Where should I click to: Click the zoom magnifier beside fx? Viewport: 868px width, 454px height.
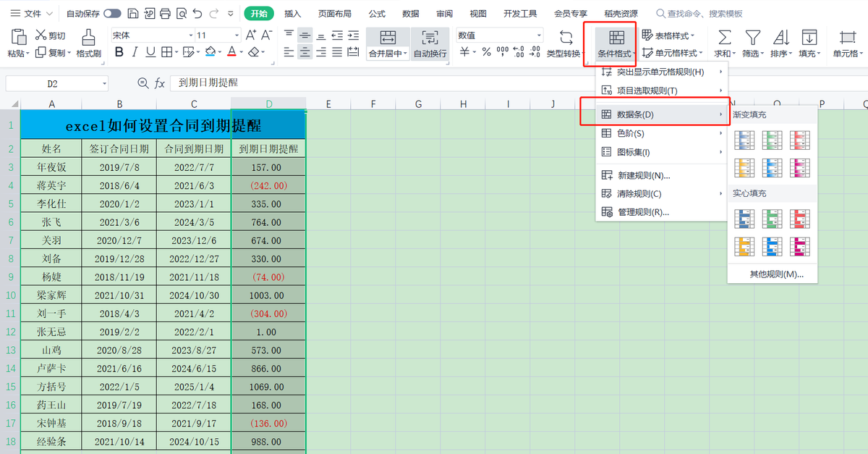click(x=142, y=83)
